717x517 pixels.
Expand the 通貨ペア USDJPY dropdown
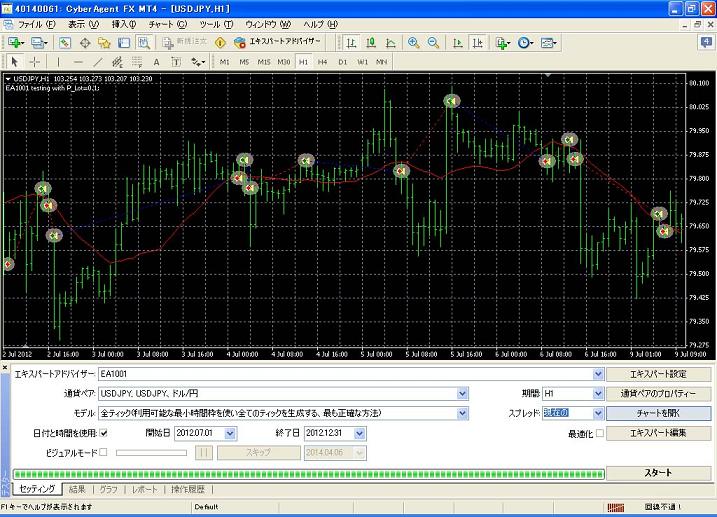click(462, 394)
